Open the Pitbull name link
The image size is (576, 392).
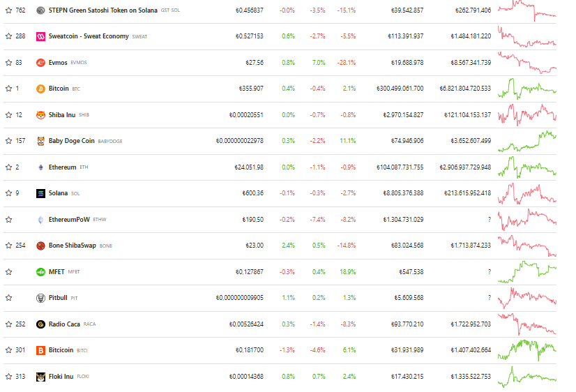click(x=58, y=298)
